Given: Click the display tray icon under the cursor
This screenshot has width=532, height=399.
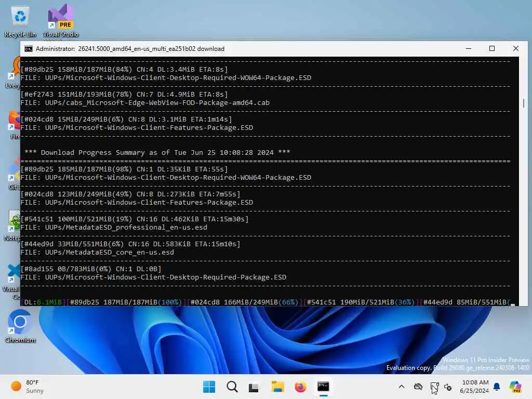Looking at the screenshot, I should tap(434, 387).
